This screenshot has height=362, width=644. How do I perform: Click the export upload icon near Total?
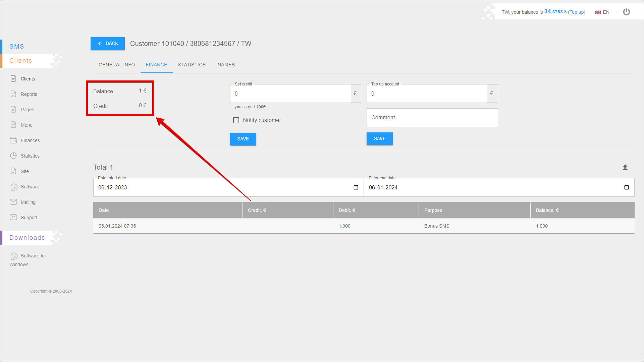[625, 167]
